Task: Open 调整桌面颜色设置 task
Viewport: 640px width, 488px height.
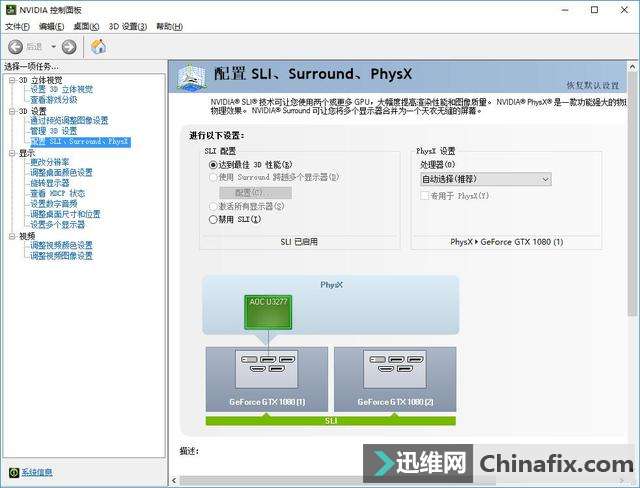Action: pyautogui.click(x=61, y=173)
